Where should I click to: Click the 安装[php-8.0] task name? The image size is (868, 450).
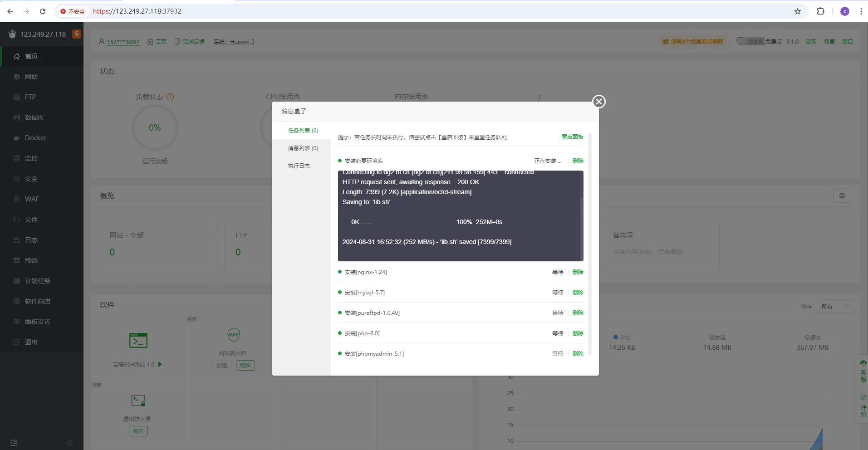(362, 333)
